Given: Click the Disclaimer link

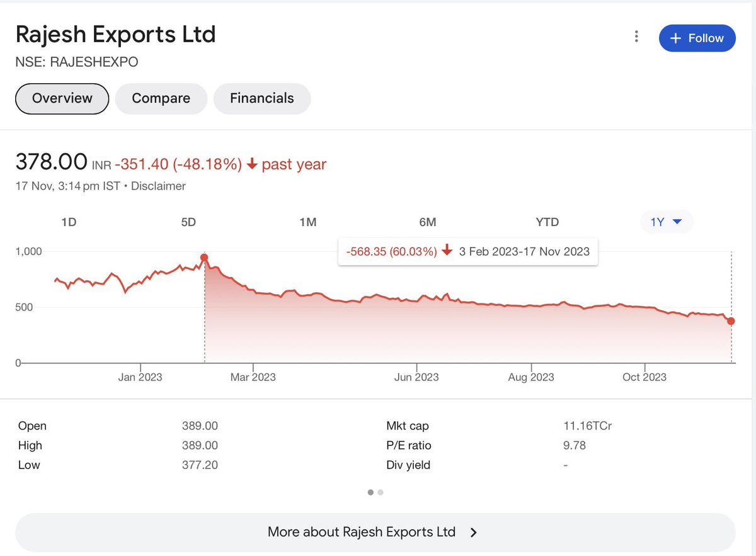Looking at the screenshot, I should tap(159, 186).
